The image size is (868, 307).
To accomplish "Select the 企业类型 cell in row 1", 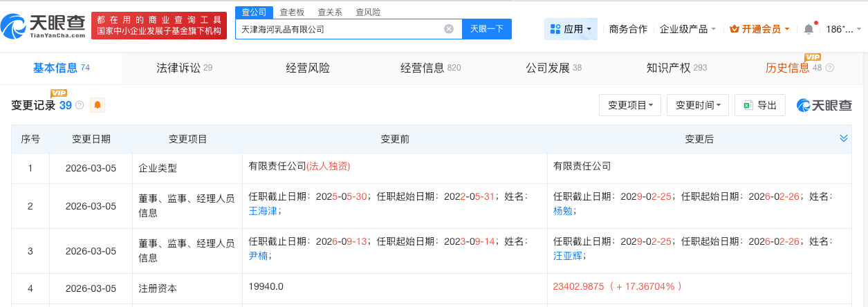I will 187,167.
